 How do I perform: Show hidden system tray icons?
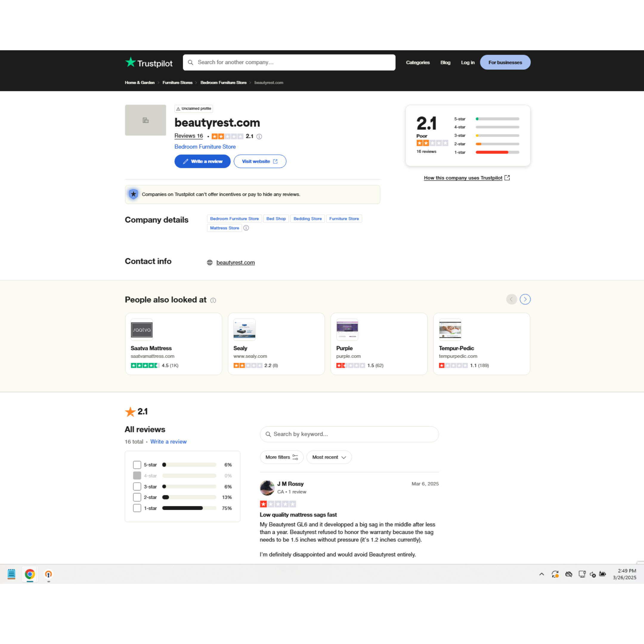pyautogui.click(x=542, y=574)
